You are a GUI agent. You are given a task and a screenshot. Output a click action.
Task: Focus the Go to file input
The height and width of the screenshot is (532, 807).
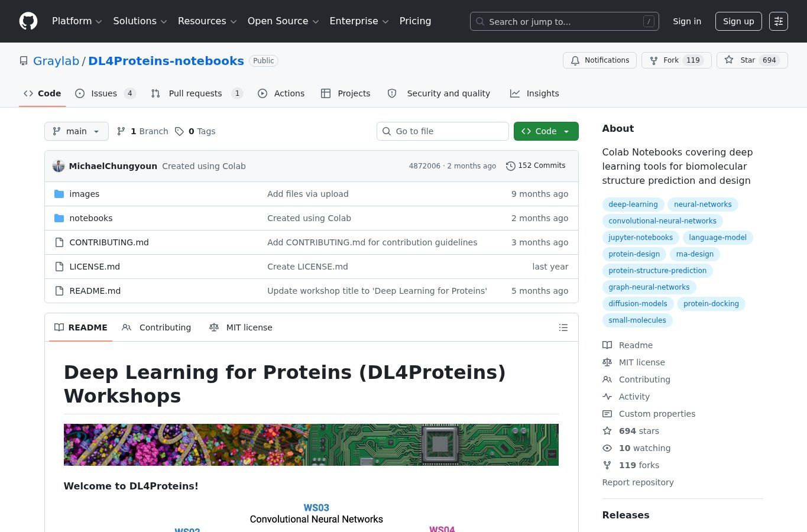pyautogui.click(x=443, y=131)
